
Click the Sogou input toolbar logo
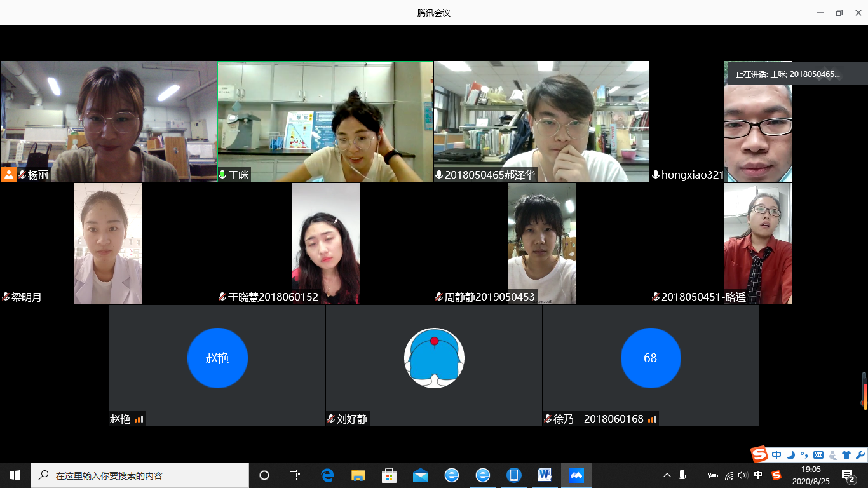[x=759, y=455]
